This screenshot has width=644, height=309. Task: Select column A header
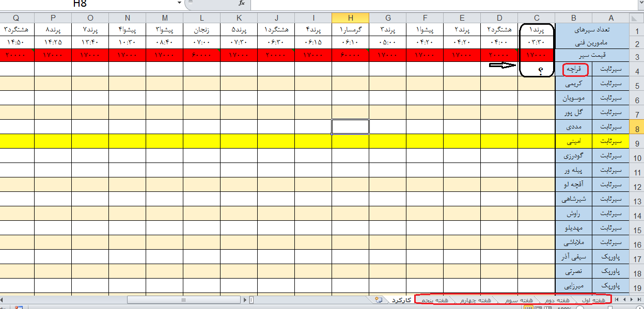(611, 18)
